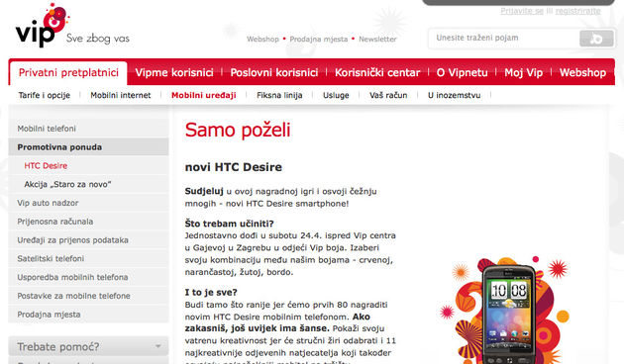Select the Mobilni uređaji submenu item
Image resolution: width=624 pixels, height=364 pixels.
(x=204, y=95)
